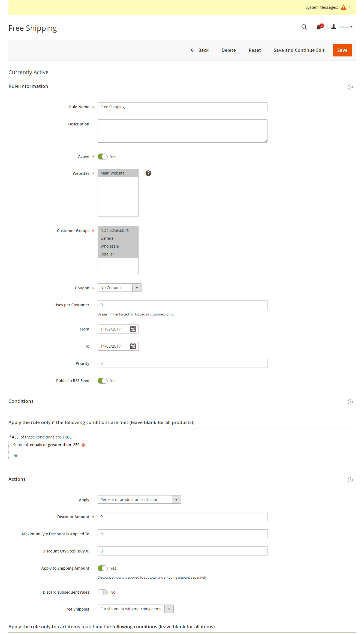Remove the Subtotal condition
This screenshot has width=364, height=634.
83,445
